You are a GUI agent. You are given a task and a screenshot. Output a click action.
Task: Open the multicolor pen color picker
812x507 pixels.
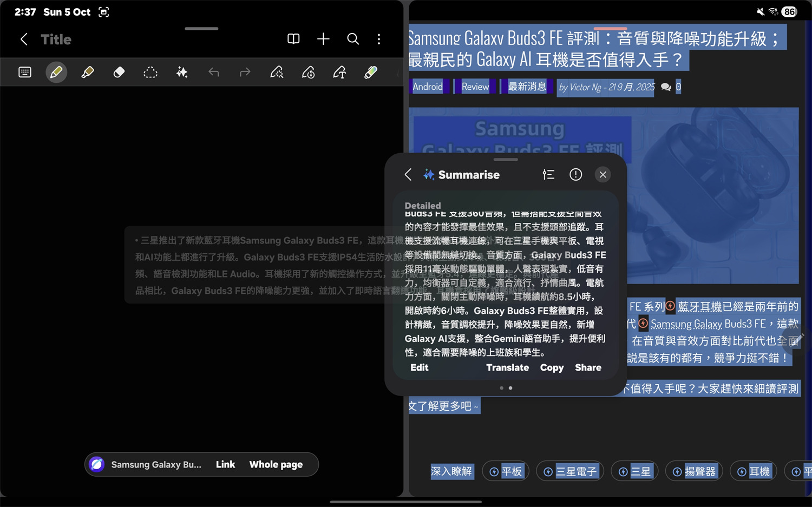click(371, 72)
